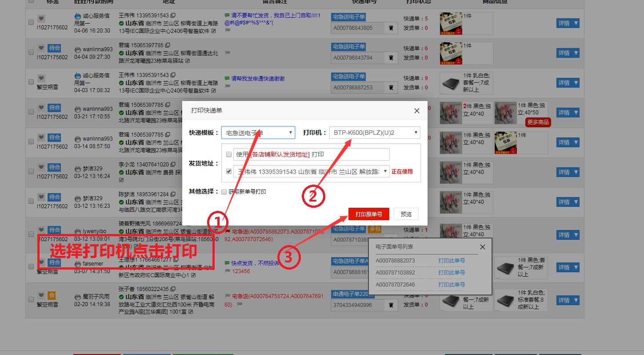Copy recipient info for the 04-04 09:27:30 order
Image resolution: width=644 pixels, height=355 pixels.
tap(167, 45)
